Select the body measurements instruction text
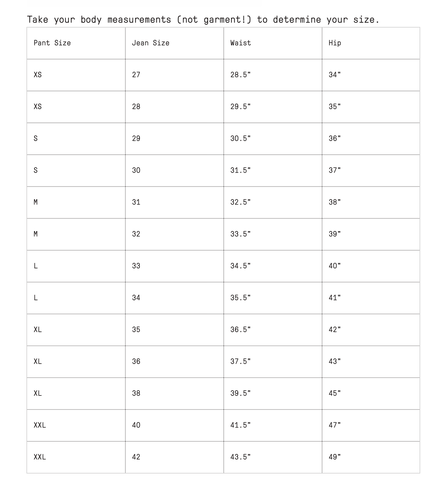The height and width of the screenshot is (494, 448). 203,20
